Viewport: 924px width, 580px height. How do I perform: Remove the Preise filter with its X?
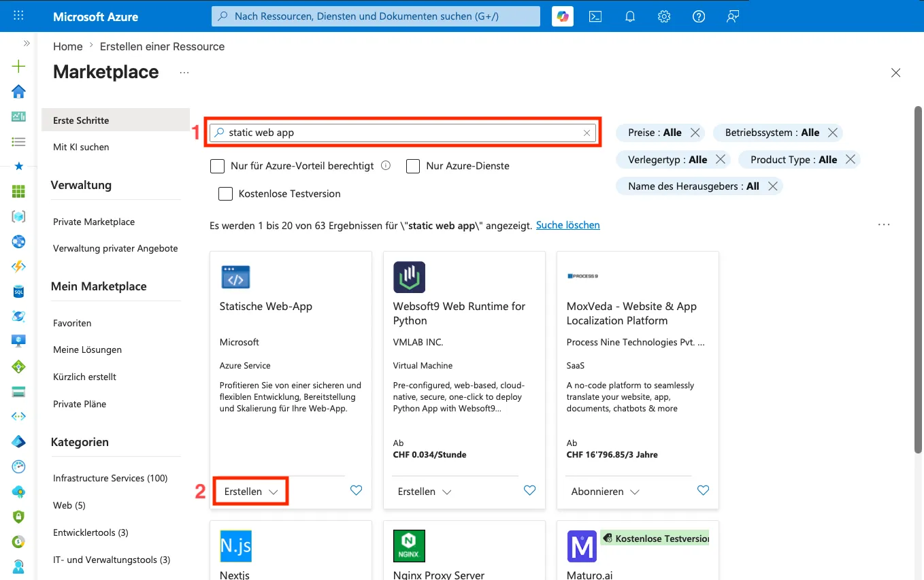coord(695,133)
